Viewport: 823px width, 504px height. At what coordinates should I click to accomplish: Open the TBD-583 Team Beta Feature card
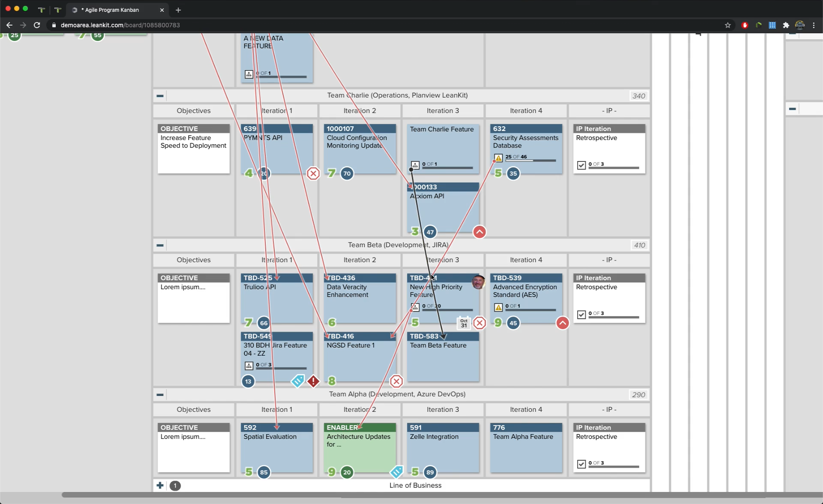coord(443,357)
